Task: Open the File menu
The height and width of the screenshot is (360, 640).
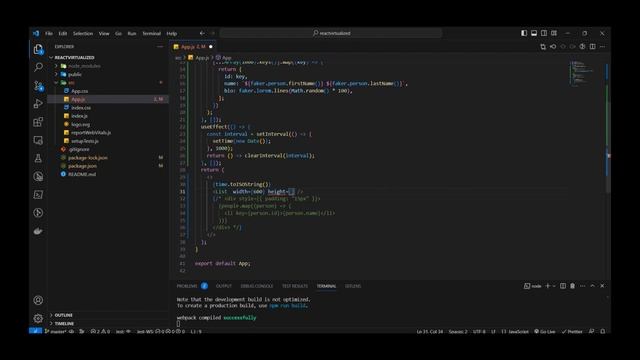Action: click(x=49, y=33)
